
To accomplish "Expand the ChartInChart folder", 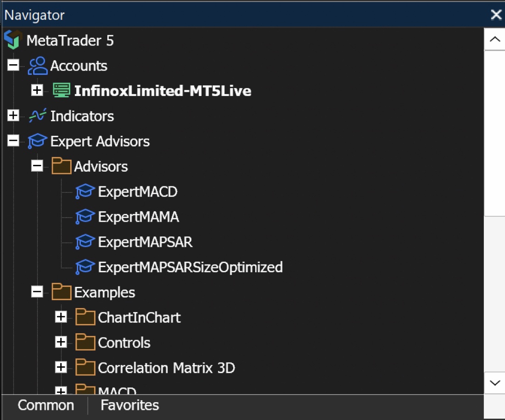I will tap(61, 317).
